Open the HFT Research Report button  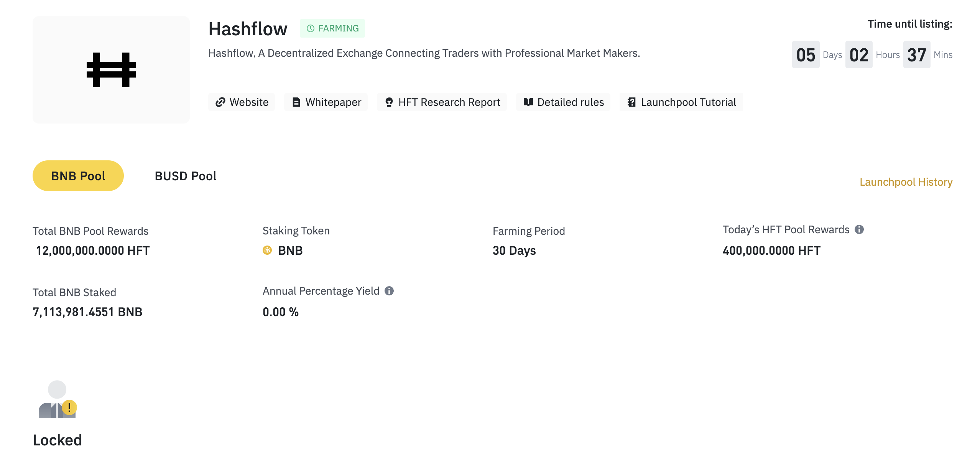click(x=442, y=102)
